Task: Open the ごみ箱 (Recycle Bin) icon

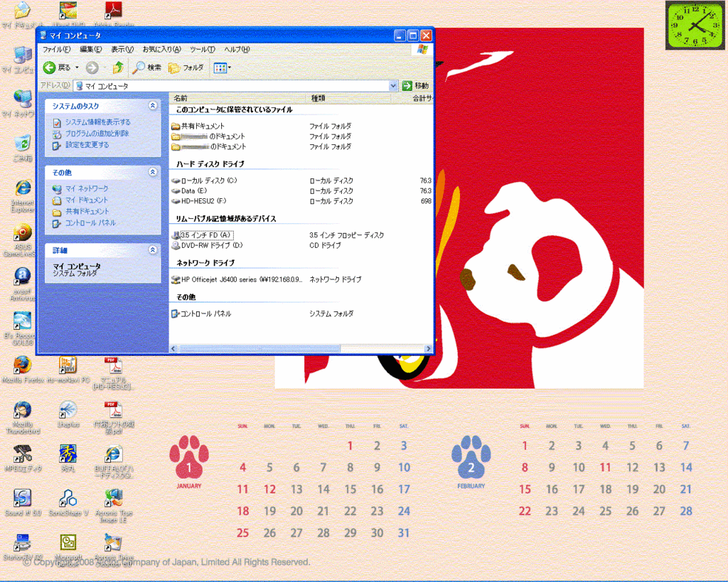Action: tap(22, 141)
